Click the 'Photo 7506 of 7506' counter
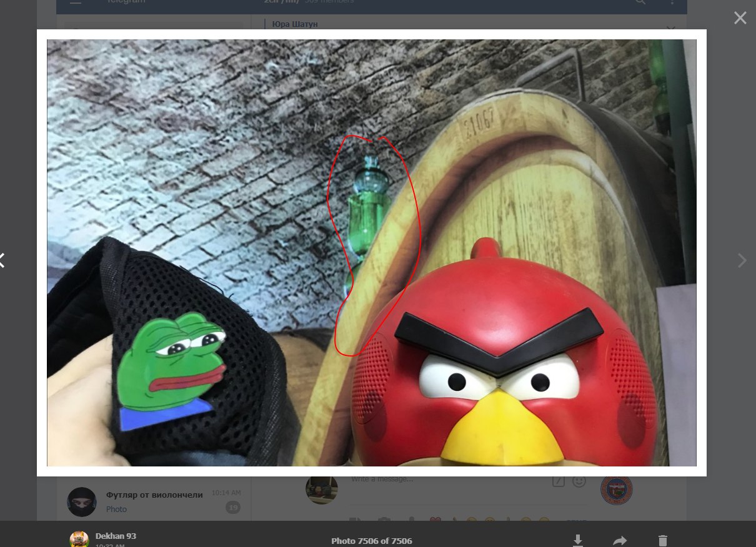 point(371,541)
